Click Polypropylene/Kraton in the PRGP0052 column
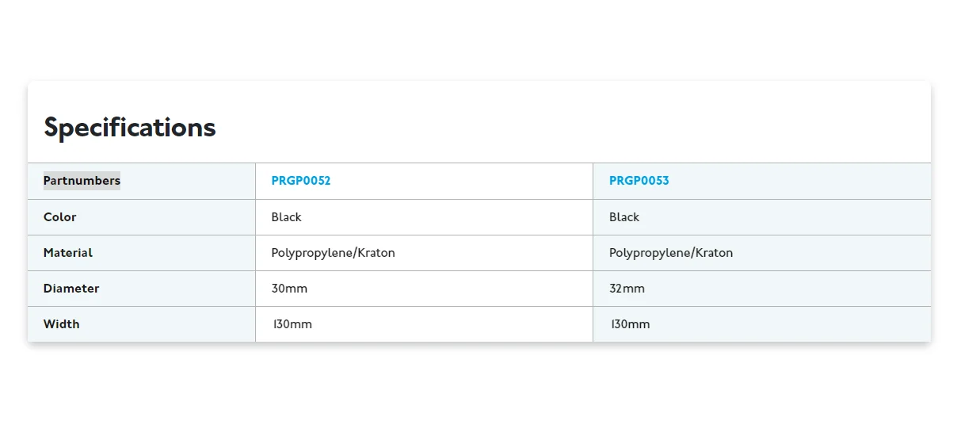Image resolution: width=980 pixels, height=421 pixels. [333, 253]
